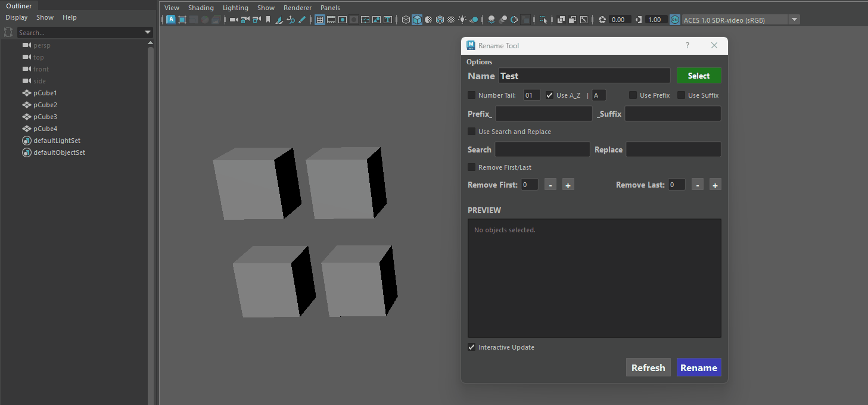Click Smooth Shade All blue cube icon
The image size is (868, 405).
(417, 20)
